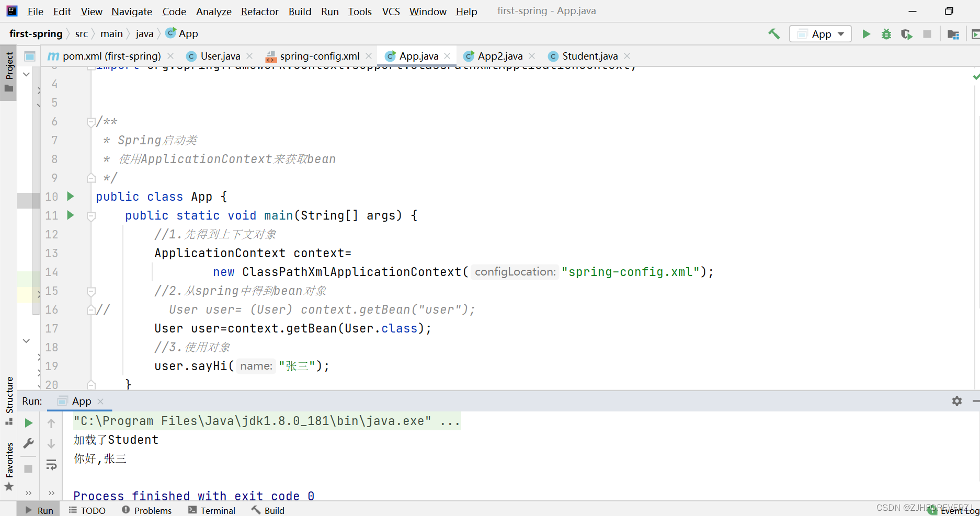Click the wrench icon in Run panel

[29, 443]
